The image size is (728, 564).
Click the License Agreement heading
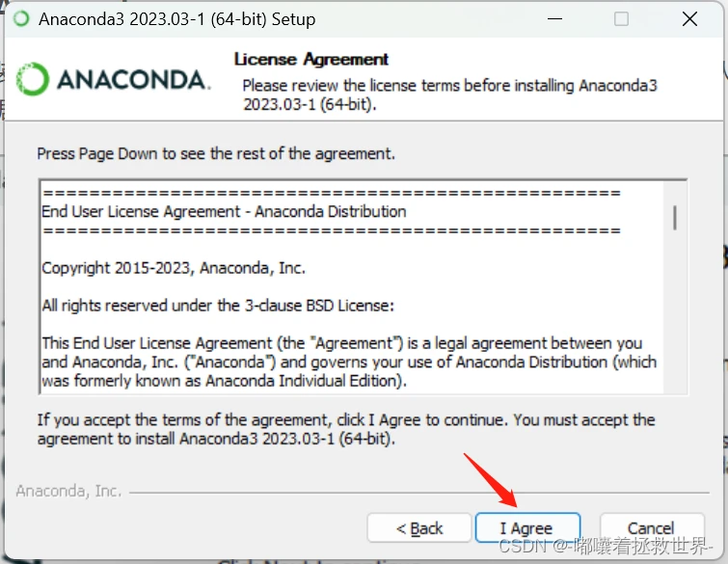(x=311, y=60)
